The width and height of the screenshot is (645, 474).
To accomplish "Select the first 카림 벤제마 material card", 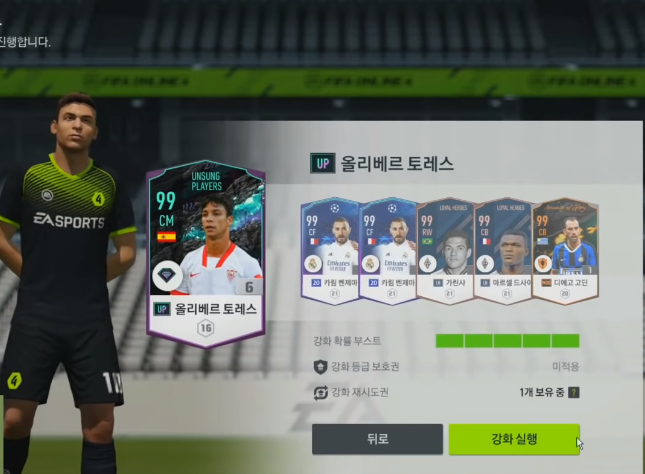I will pyautogui.click(x=330, y=251).
